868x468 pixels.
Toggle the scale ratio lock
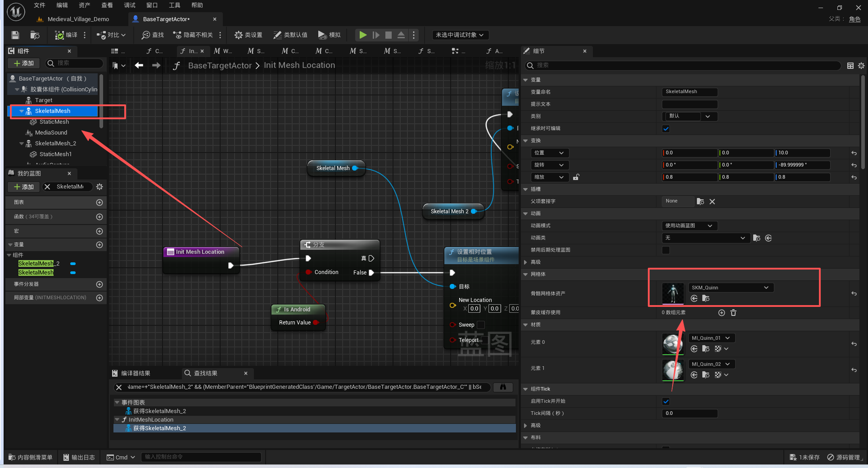(x=576, y=177)
